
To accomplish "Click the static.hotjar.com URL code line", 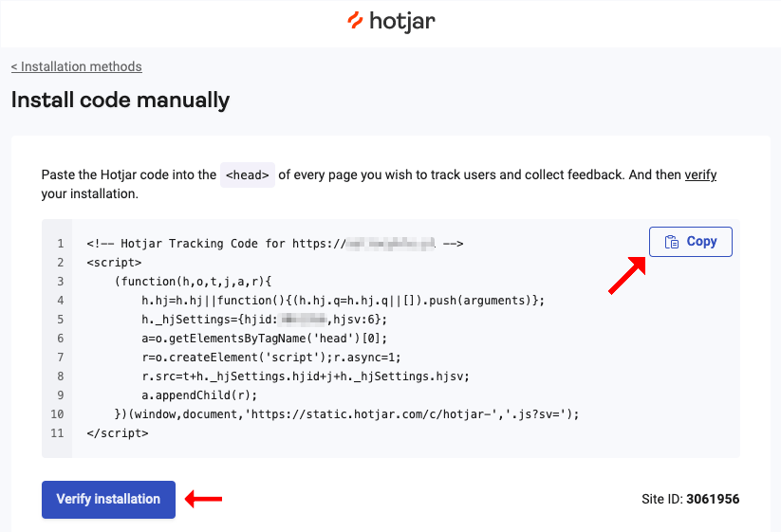I will tap(346, 414).
